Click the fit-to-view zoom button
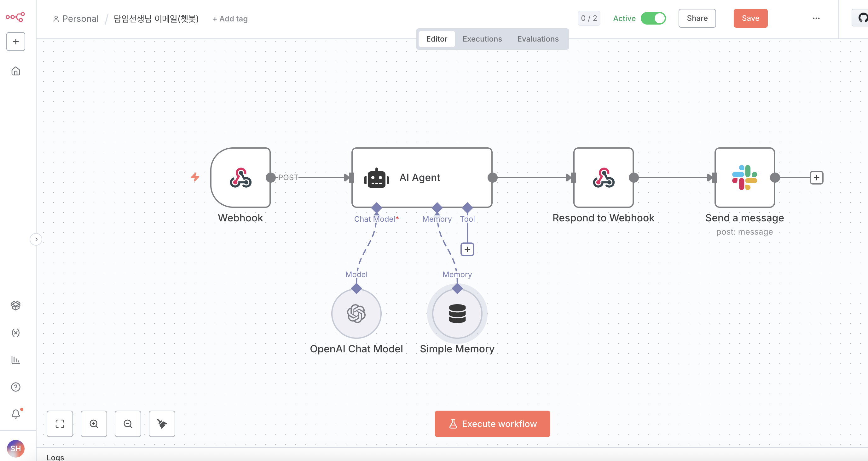This screenshot has width=868, height=461. click(60, 424)
